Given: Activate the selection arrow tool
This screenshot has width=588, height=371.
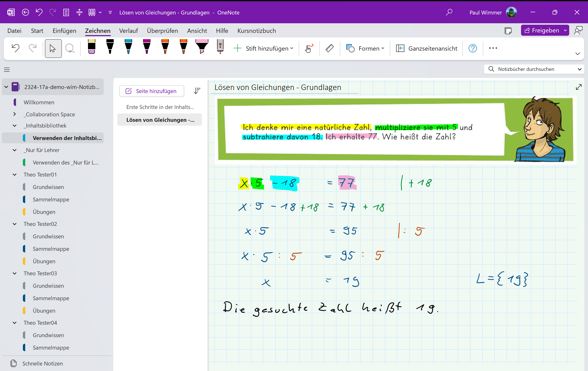Looking at the screenshot, I should pyautogui.click(x=53, y=48).
